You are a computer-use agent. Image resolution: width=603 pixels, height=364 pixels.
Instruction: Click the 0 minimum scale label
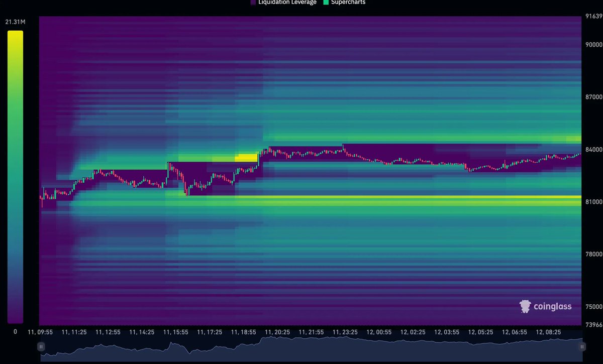[15, 331]
